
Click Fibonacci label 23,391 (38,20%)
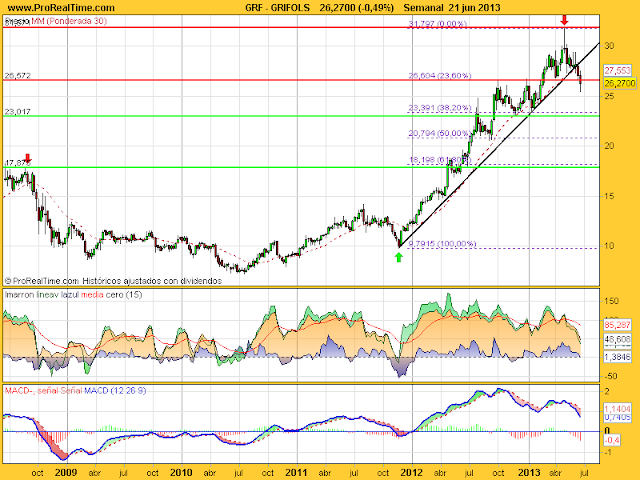(x=440, y=108)
